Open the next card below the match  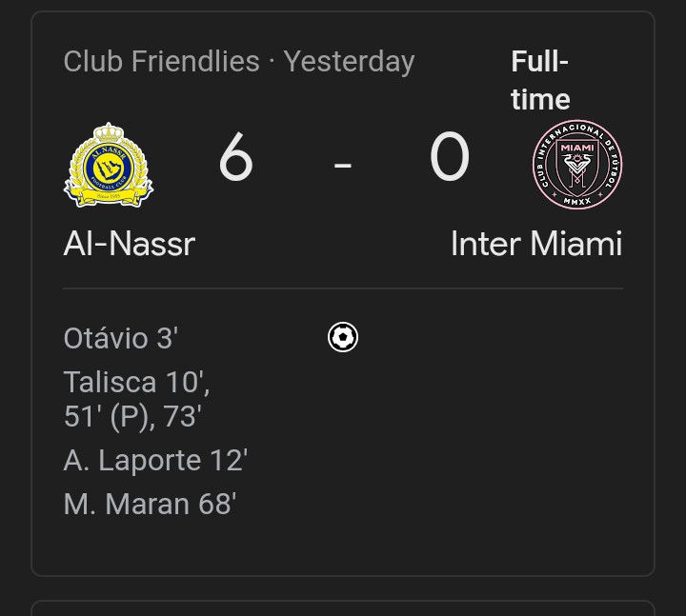tap(343, 607)
